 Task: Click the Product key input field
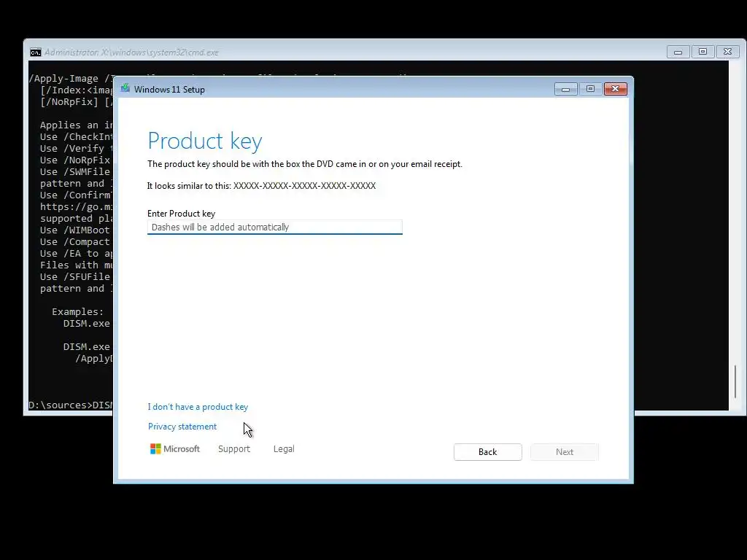[275, 227]
